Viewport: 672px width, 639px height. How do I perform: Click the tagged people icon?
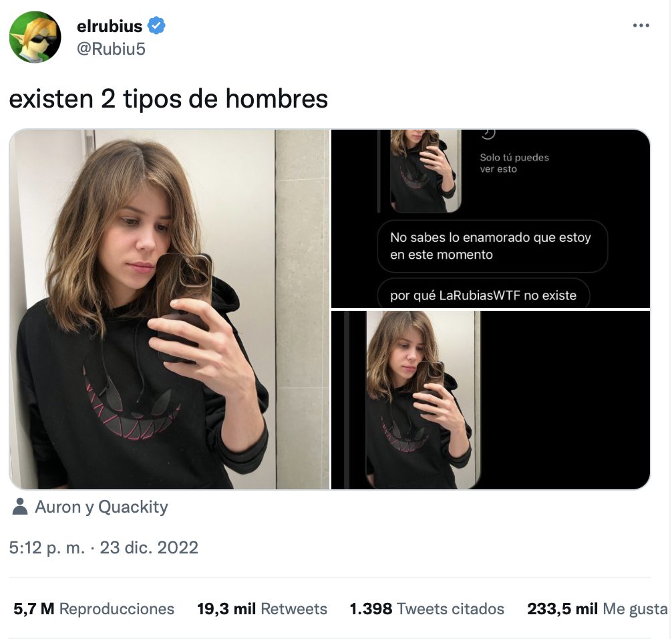(x=21, y=507)
